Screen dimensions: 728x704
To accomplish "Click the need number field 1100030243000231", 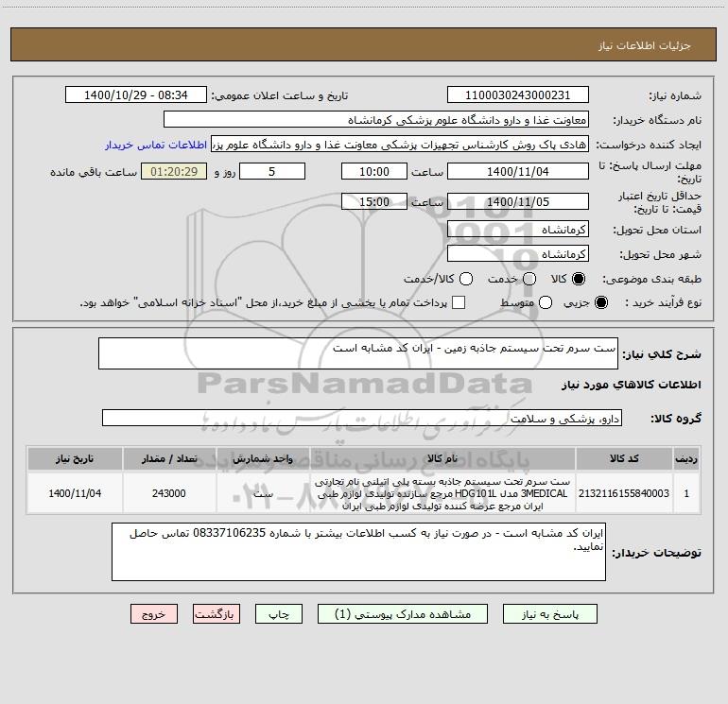I will (x=518, y=95).
